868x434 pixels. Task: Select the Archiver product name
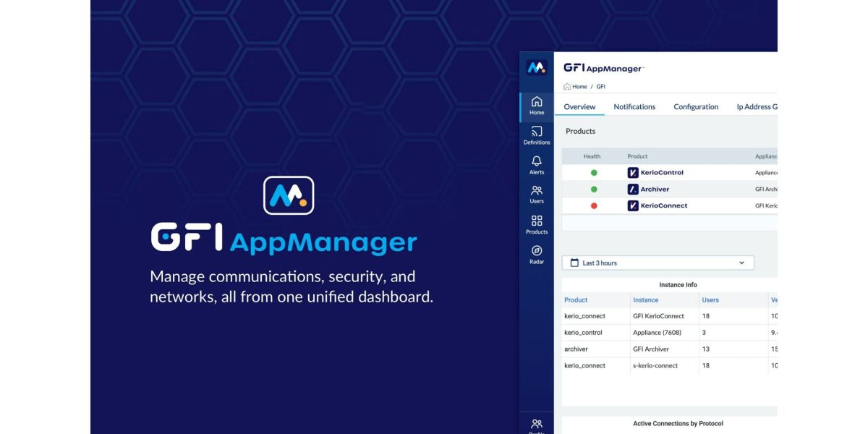pyautogui.click(x=655, y=190)
